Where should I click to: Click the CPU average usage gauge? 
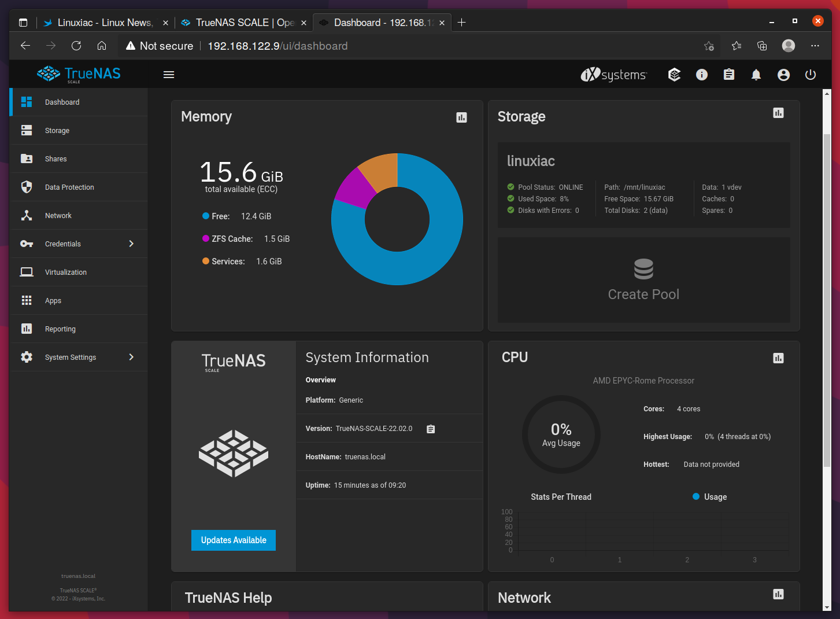point(561,434)
